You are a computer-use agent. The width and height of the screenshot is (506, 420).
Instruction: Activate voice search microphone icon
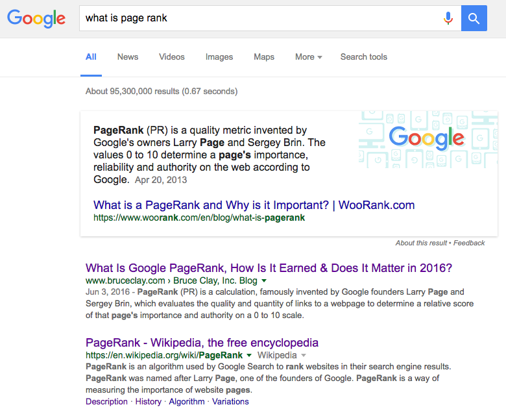click(x=448, y=18)
